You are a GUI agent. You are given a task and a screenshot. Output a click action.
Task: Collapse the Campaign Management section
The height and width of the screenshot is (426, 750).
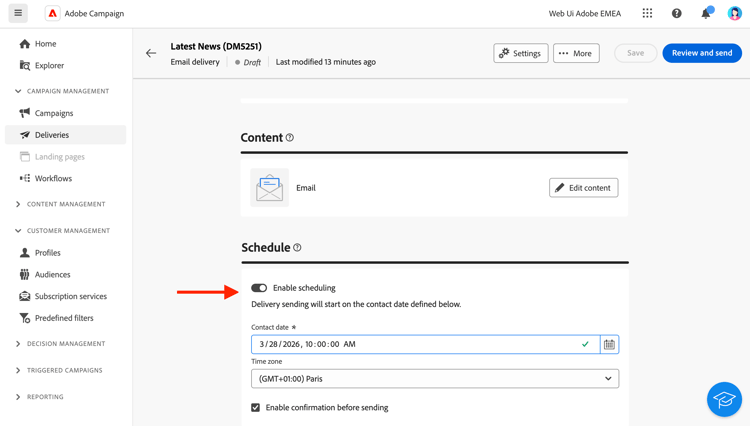[x=18, y=91]
